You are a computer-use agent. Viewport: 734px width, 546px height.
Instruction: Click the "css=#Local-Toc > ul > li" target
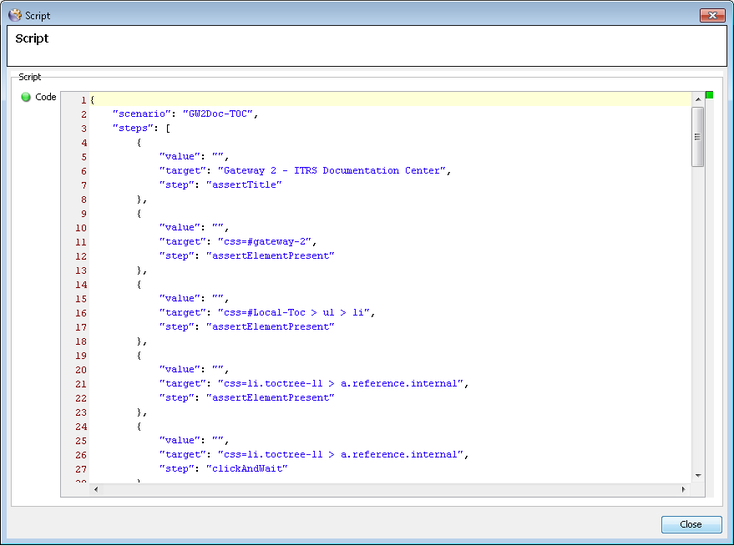(x=290, y=312)
